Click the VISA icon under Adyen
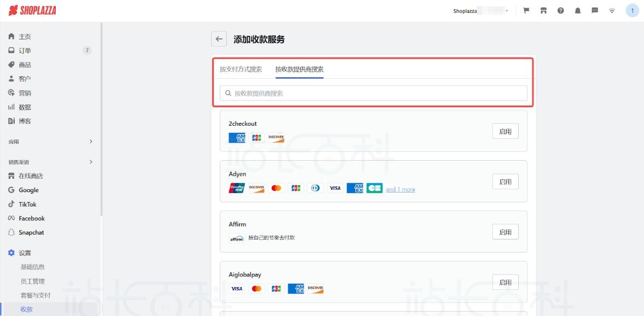Viewport: 644px width, 316px height. pos(335,188)
